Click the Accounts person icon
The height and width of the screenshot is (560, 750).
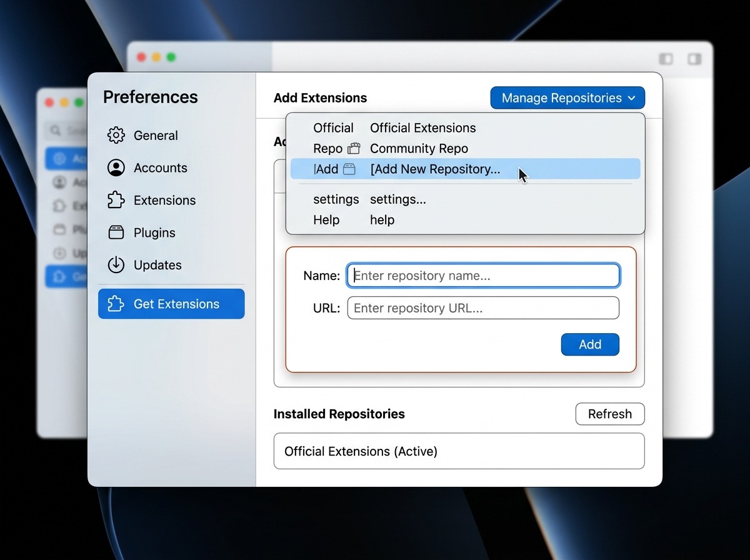(x=116, y=167)
